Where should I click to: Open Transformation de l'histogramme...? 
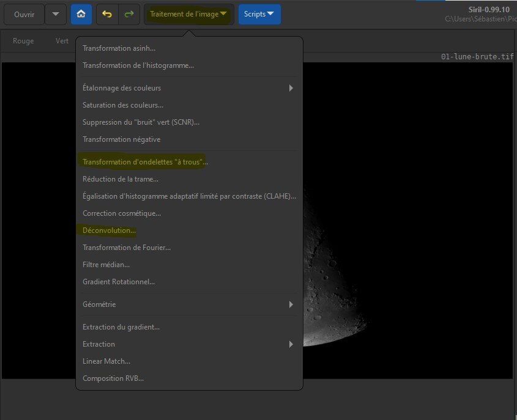click(189, 65)
